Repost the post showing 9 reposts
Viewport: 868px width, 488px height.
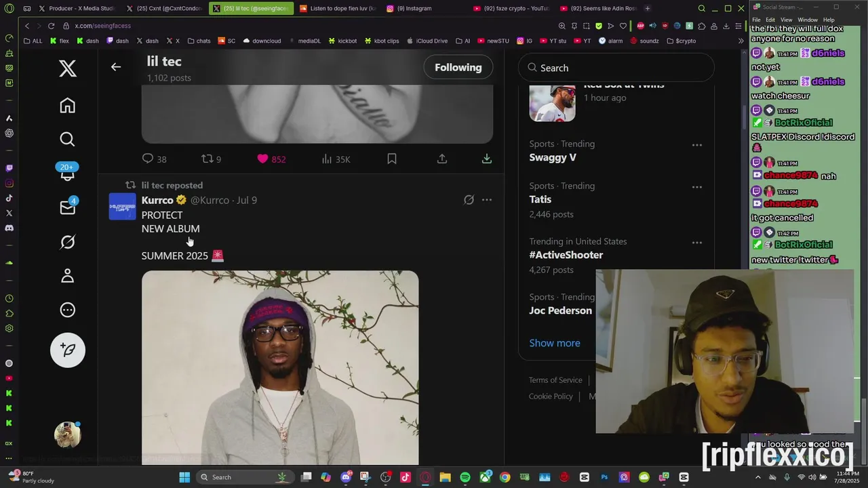click(x=212, y=159)
